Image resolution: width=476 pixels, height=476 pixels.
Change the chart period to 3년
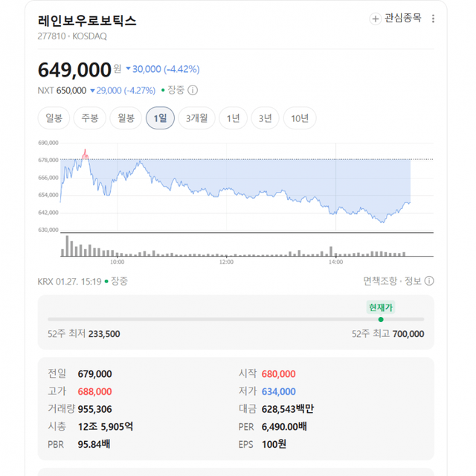click(266, 118)
